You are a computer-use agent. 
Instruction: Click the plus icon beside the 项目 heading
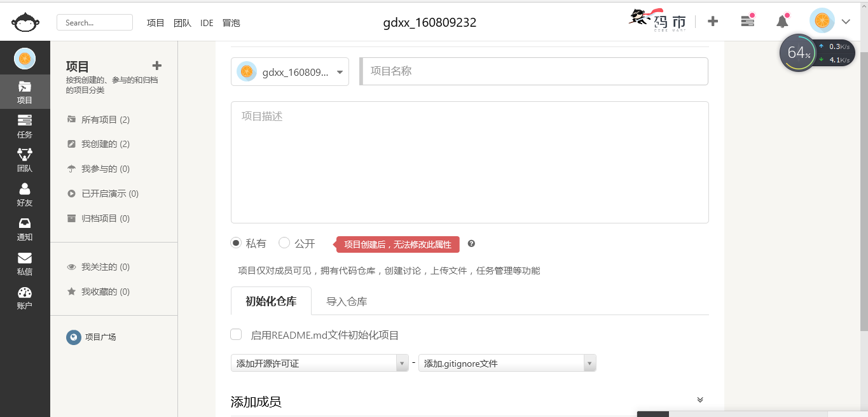coord(157,66)
